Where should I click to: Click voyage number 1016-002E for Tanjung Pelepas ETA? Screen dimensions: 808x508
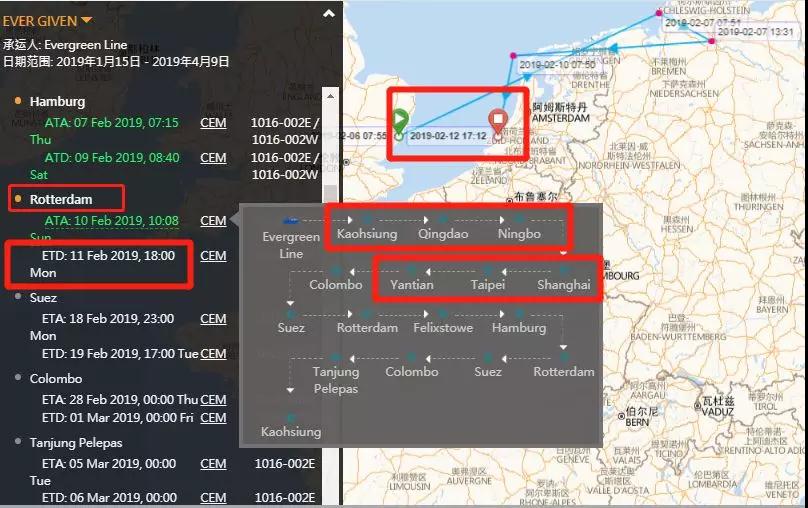point(284,464)
